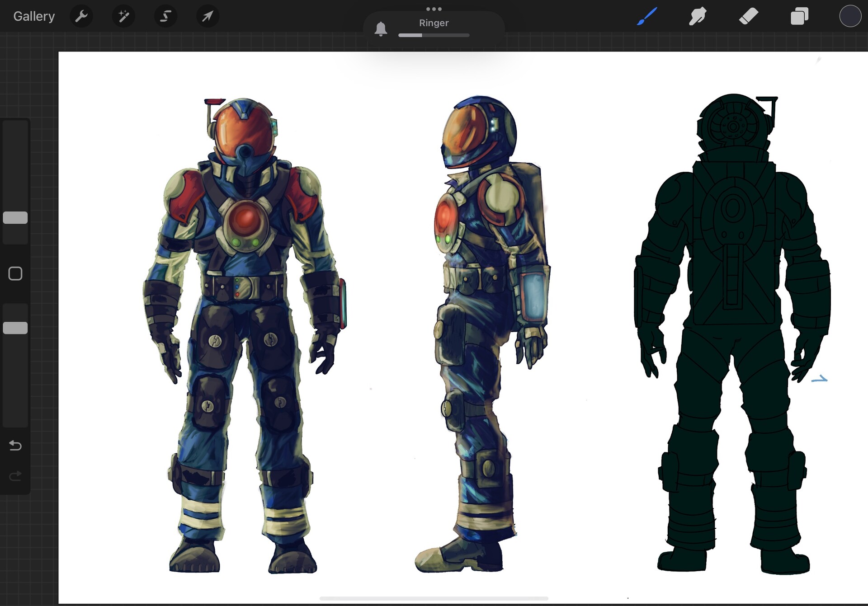Open the active color swatch
The width and height of the screenshot is (868, 606).
pyautogui.click(x=850, y=17)
